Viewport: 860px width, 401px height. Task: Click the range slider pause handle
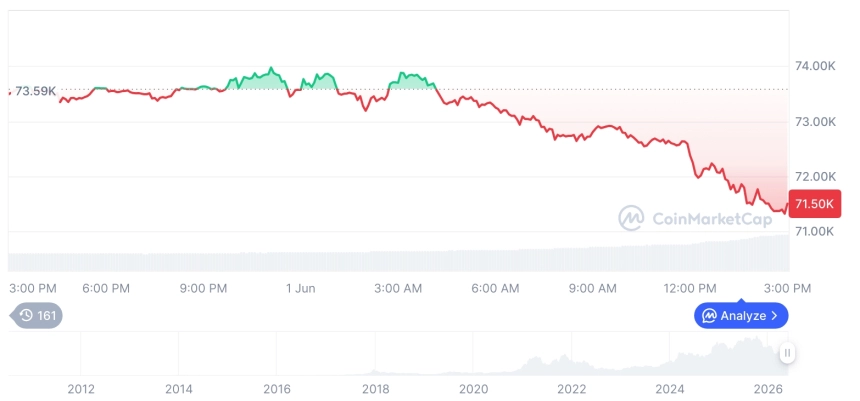click(788, 353)
